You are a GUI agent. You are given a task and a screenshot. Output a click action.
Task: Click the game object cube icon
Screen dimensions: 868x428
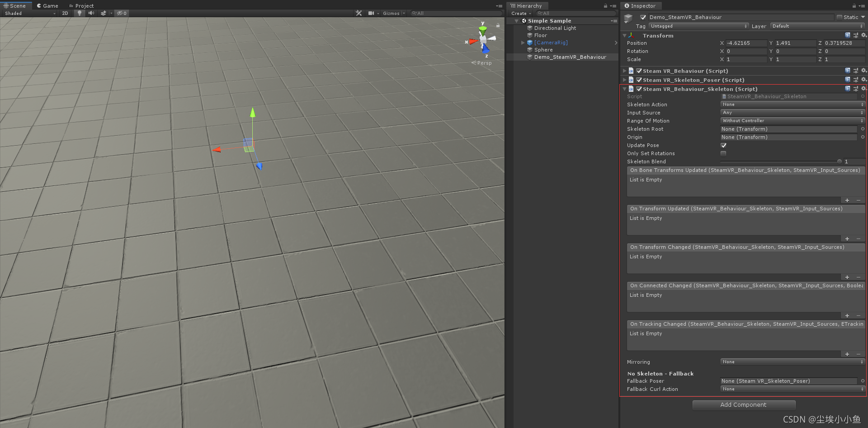coord(628,19)
